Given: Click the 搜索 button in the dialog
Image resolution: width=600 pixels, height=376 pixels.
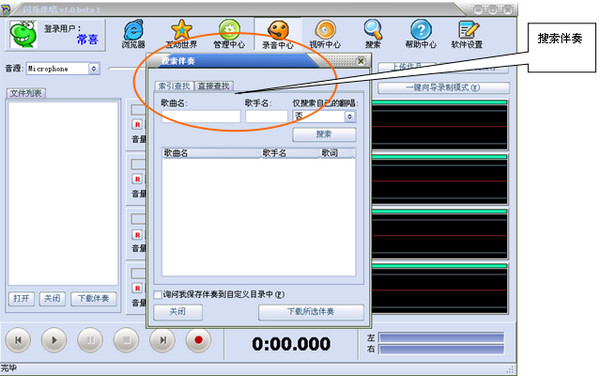Looking at the screenshot, I should click(324, 134).
